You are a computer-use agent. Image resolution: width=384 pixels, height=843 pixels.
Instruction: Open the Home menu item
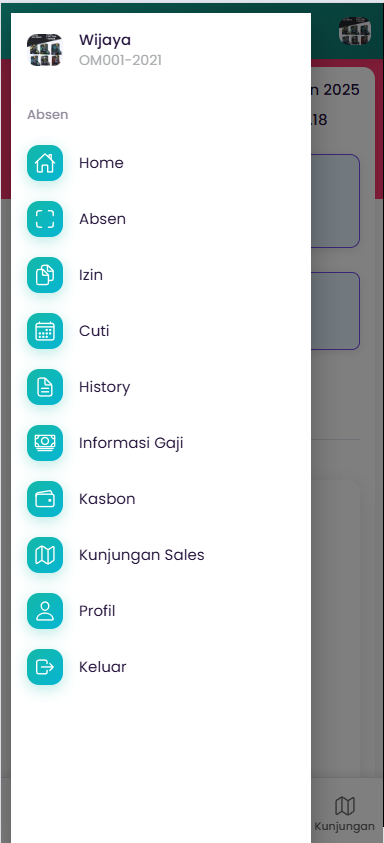point(161,163)
